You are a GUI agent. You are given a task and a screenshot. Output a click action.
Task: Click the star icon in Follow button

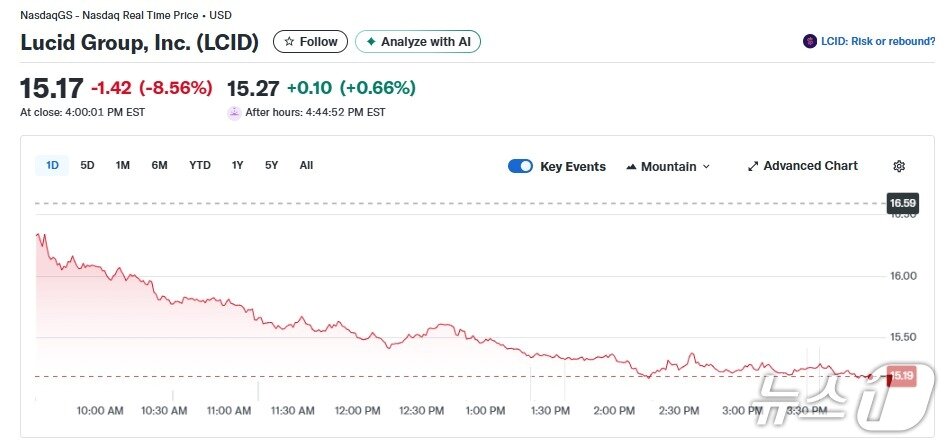(289, 42)
